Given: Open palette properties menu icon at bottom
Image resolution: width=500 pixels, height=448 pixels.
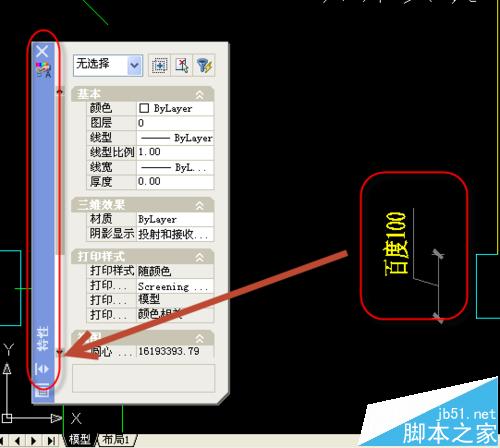Looking at the screenshot, I should click(x=42, y=390).
